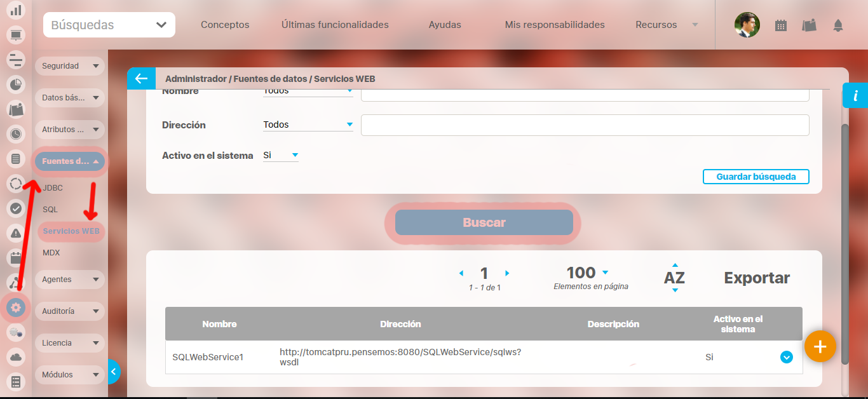Image resolution: width=868 pixels, height=399 pixels.
Task: Open the Activo en el sistema dropdown
Action: 281,156
